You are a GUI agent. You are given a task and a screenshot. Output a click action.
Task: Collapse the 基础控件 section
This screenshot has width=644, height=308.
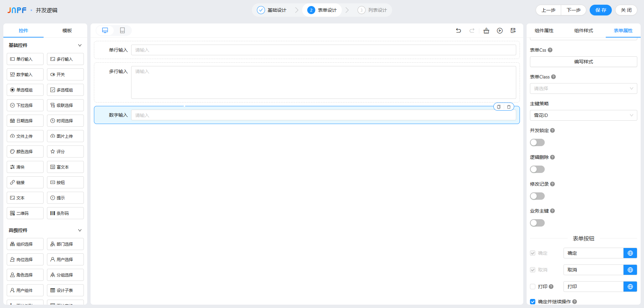click(80, 45)
